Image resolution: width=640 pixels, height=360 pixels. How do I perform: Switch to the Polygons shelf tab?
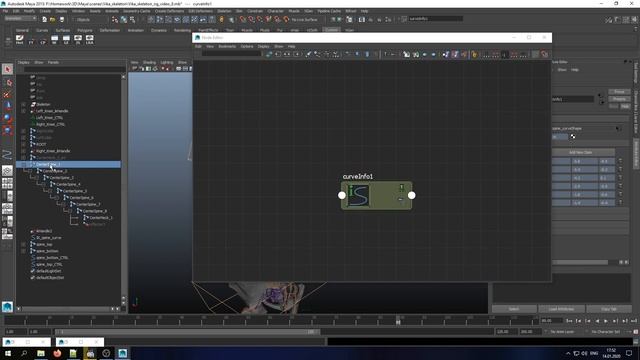tap(85, 30)
